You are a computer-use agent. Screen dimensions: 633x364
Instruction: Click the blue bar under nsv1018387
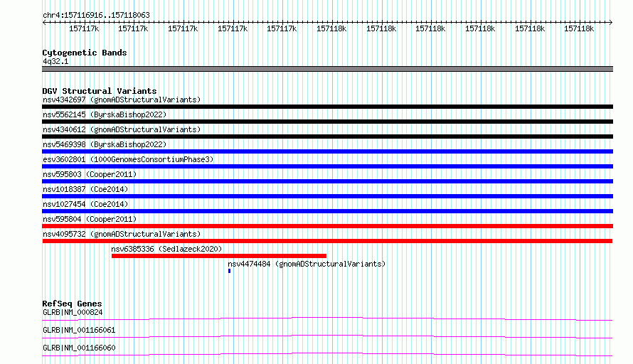(327, 196)
